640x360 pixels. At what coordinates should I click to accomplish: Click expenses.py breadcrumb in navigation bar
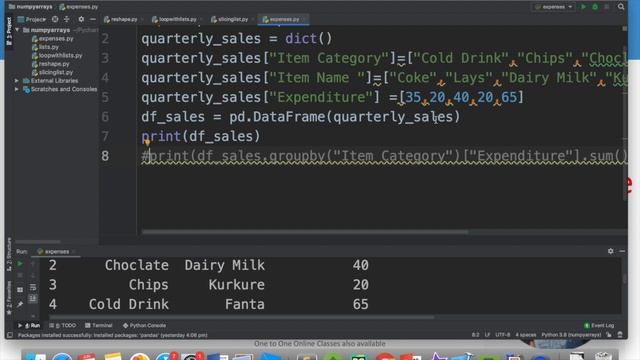click(79, 7)
